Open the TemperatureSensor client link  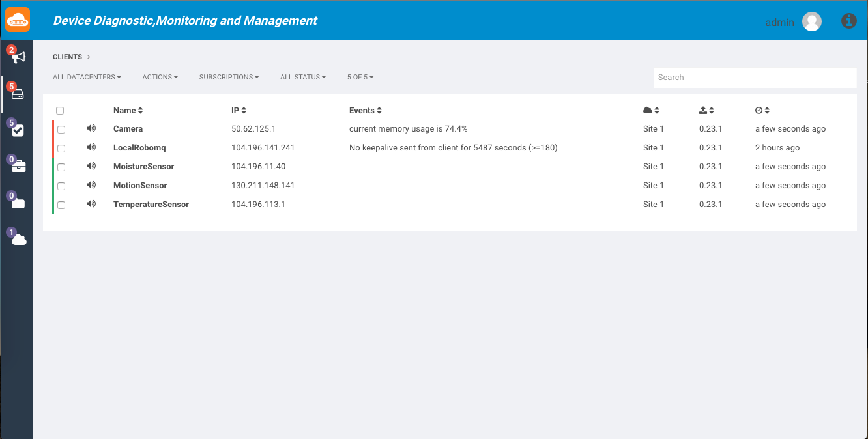[151, 205]
